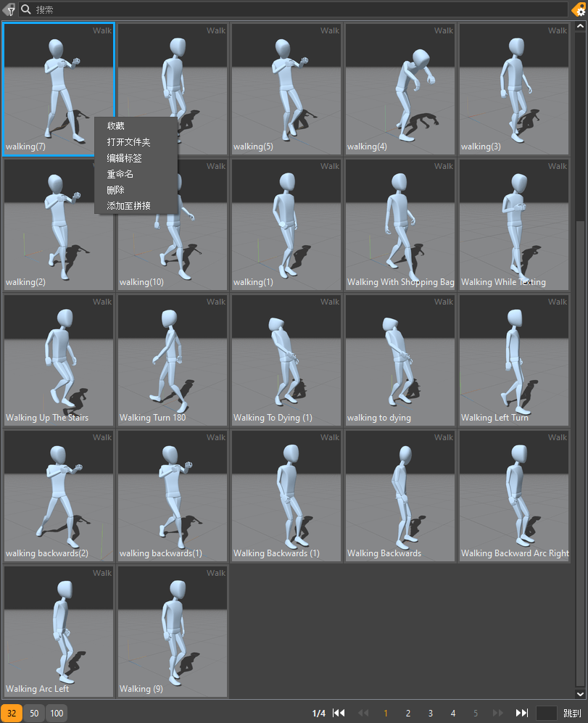This screenshot has height=723, width=588.
Task: Click Walk tag on Walking Left Turn card
Action: 557,302
